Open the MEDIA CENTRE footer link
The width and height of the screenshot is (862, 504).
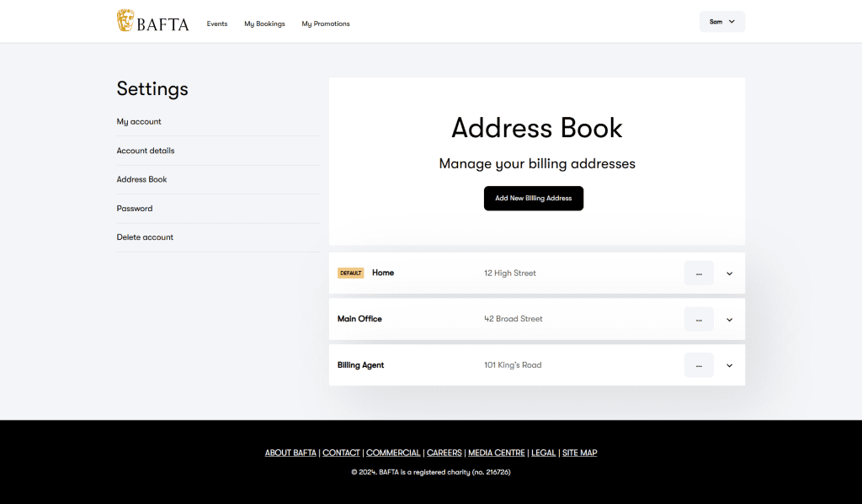point(497,453)
